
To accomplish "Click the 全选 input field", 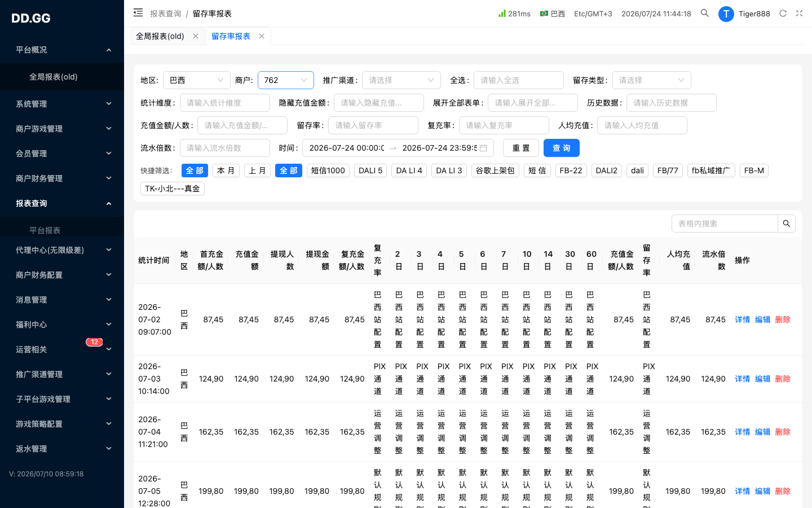I will coord(519,80).
